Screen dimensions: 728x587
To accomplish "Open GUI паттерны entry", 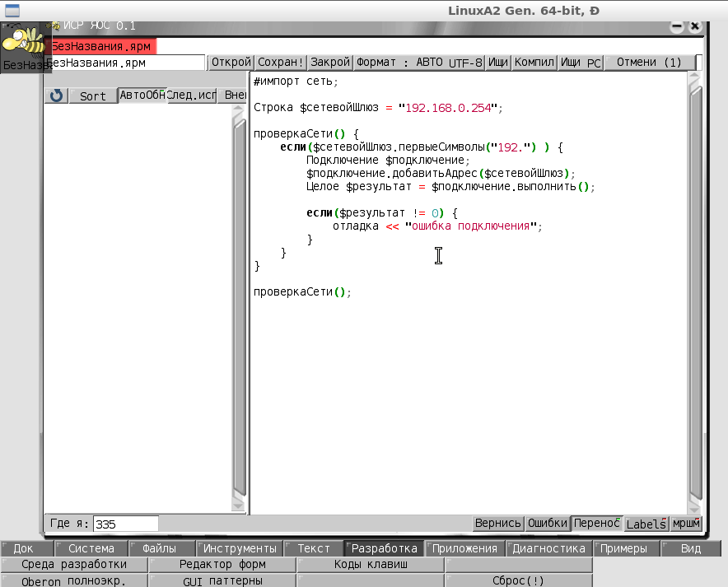I will click(x=222, y=580).
